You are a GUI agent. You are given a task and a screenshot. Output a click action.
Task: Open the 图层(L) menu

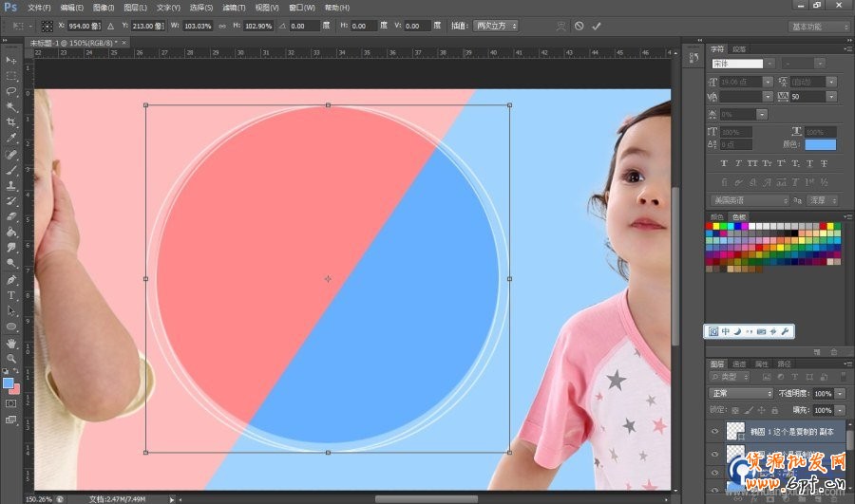[136, 8]
